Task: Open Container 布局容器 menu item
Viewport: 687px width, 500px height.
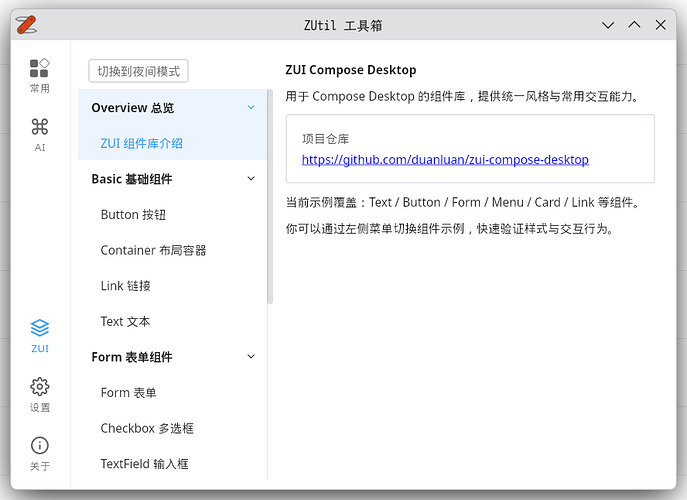Action: click(x=172, y=250)
